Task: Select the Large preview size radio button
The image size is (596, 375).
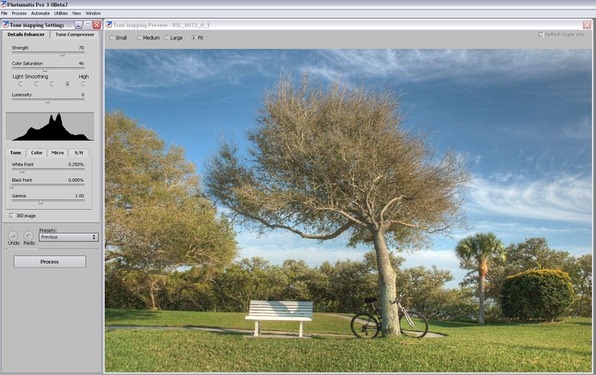Action: click(166, 38)
